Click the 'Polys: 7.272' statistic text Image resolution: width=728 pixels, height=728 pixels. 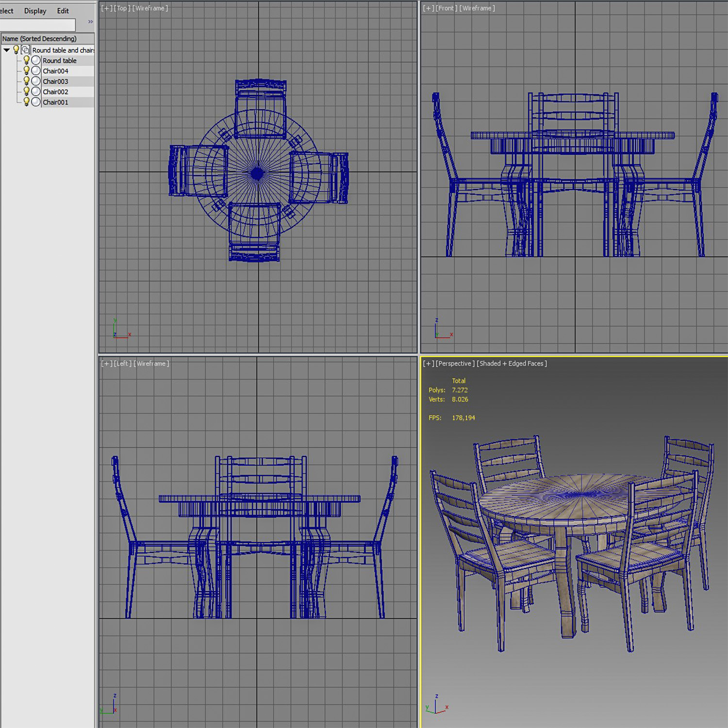pyautogui.click(x=448, y=390)
